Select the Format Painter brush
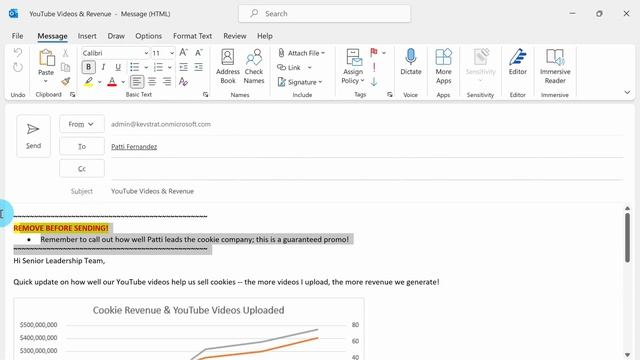Image resolution: width=640 pixels, height=360 pixels. [65, 82]
